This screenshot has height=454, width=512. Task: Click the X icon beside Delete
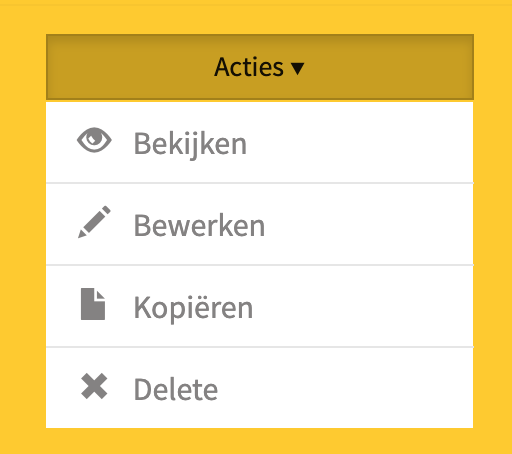tap(94, 386)
